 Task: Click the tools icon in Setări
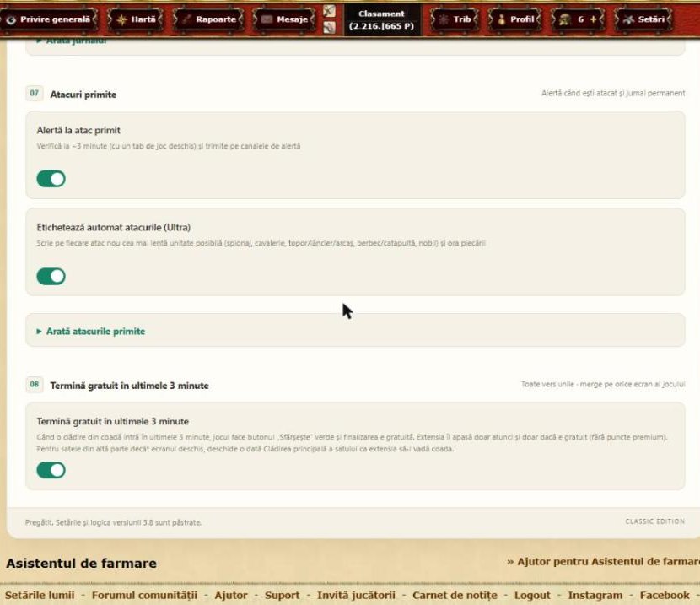click(x=628, y=19)
